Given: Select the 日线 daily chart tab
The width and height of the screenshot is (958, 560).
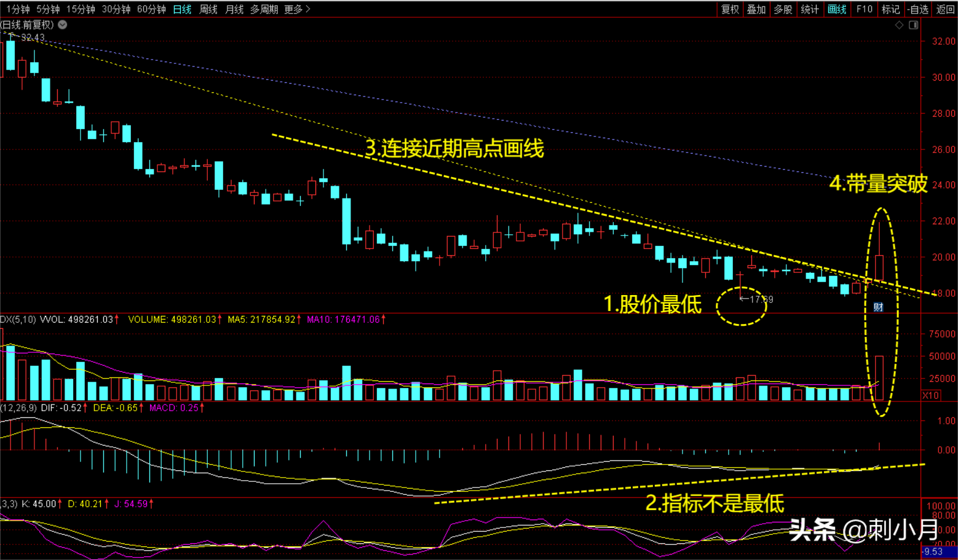Looking at the screenshot, I should (182, 9).
